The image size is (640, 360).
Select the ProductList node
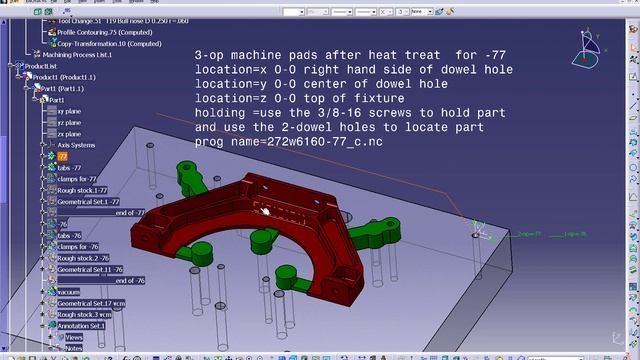pyautogui.click(x=40, y=66)
